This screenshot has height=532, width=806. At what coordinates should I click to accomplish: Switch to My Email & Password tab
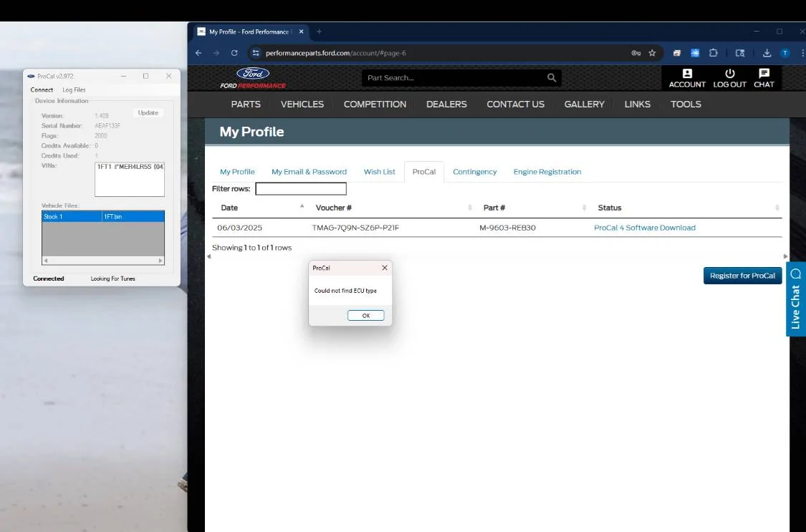(309, 172)
